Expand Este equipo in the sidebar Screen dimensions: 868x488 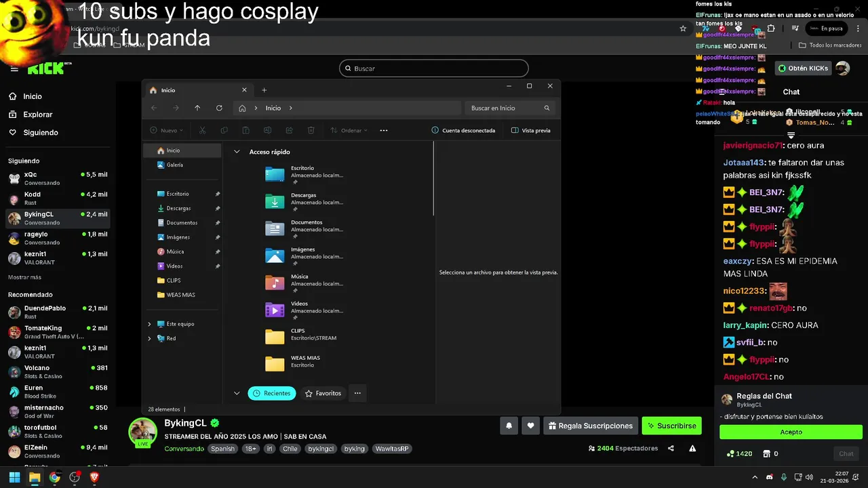(x=149, y=324)
